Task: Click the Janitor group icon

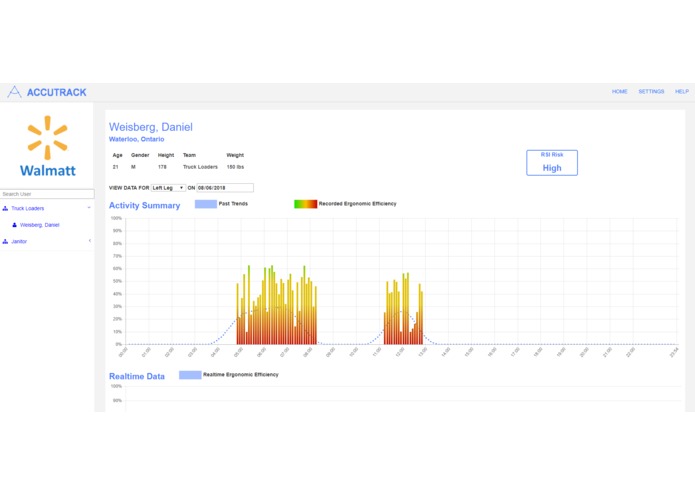Action: pos(5,241)
